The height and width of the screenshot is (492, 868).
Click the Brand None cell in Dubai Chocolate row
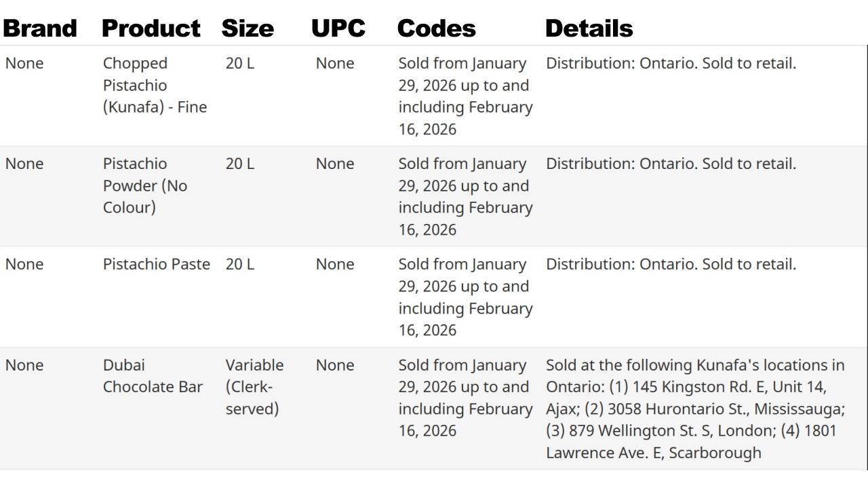(x=24, y=365)
